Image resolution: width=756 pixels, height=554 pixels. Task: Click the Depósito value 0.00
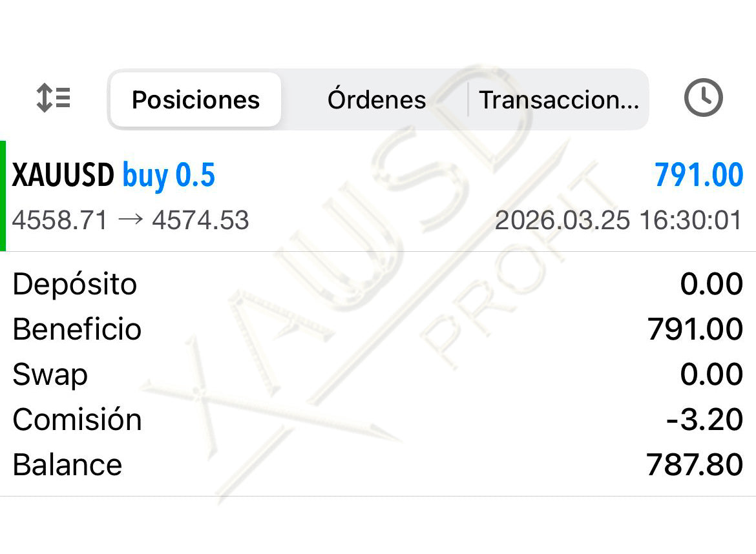pyautogui.click(x=711, y=284)
